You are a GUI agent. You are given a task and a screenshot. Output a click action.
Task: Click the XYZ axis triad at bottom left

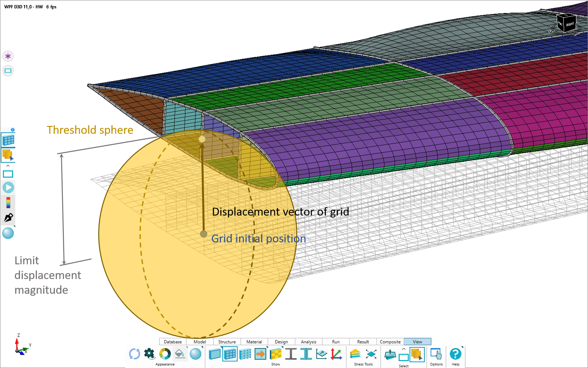(22, 345)
